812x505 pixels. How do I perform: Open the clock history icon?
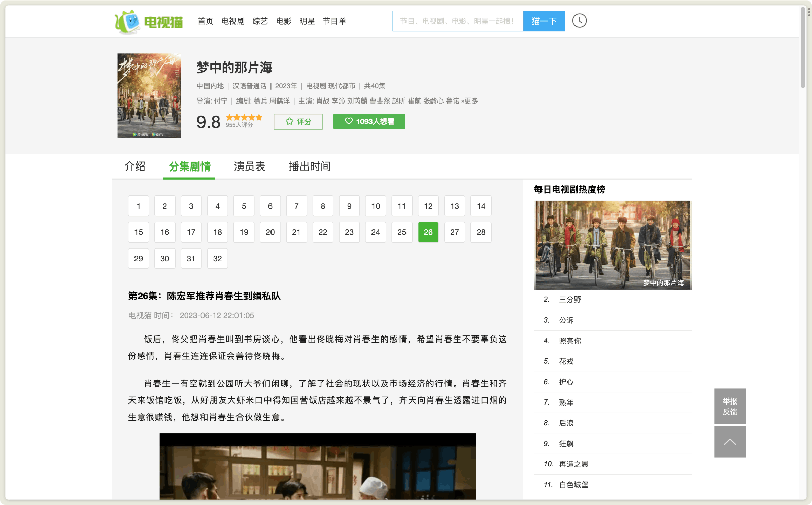(x=579, y=21)
